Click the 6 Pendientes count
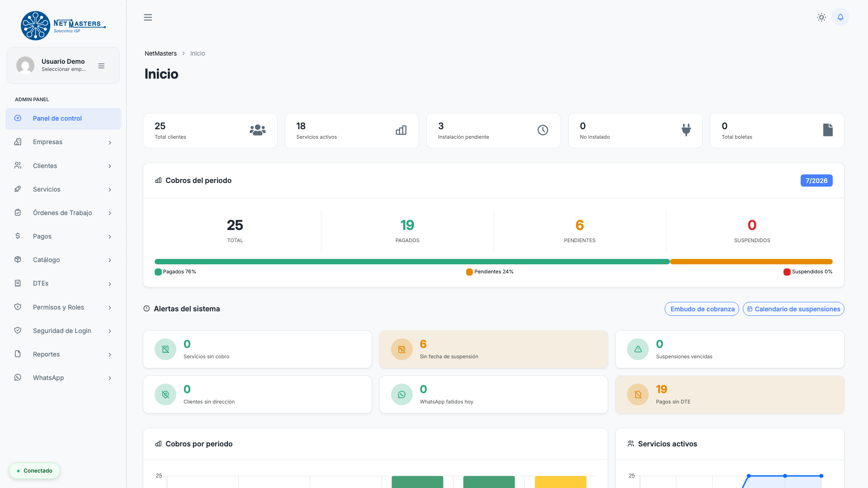868x488 pixels. tap(580, 225)
